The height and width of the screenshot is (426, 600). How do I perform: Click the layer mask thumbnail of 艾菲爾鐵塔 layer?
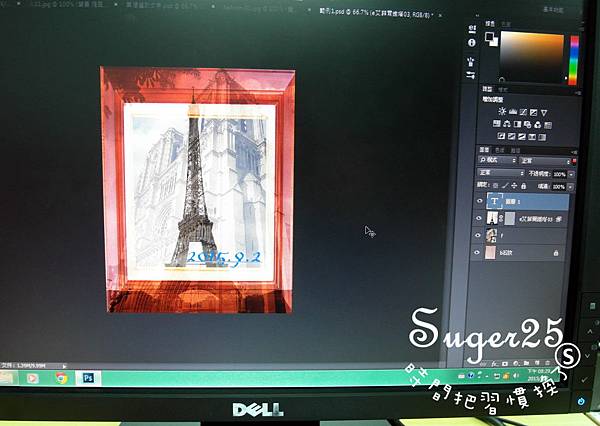[509, 219]
